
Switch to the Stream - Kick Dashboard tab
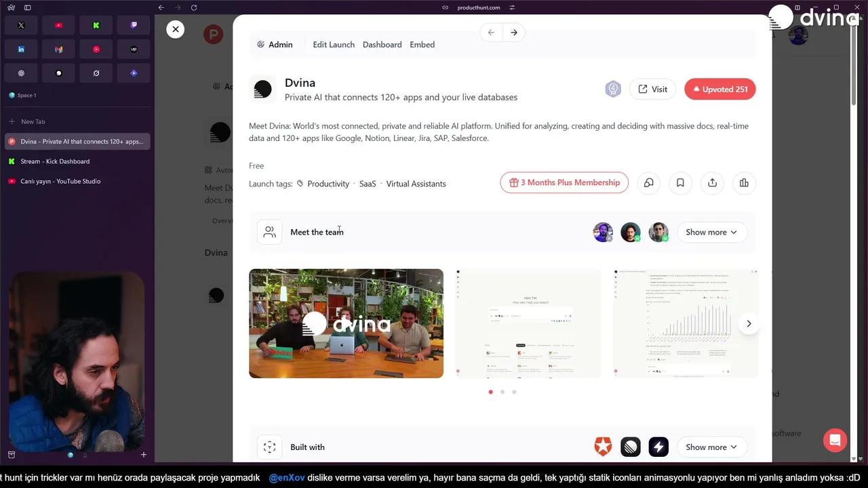point(77,161)
